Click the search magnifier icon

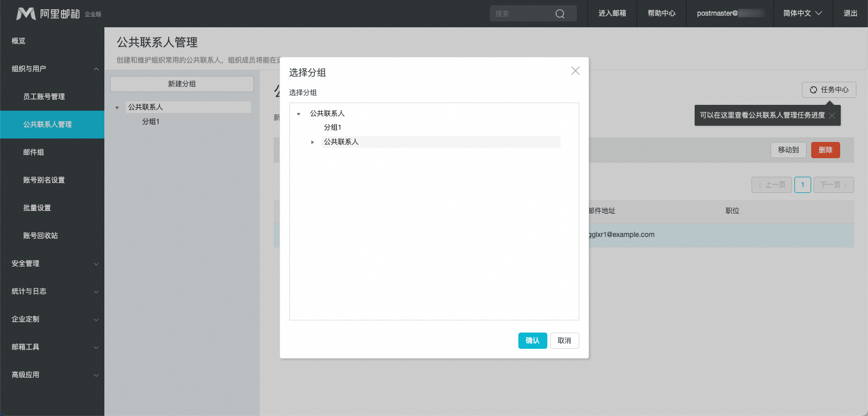pos(560,14)
